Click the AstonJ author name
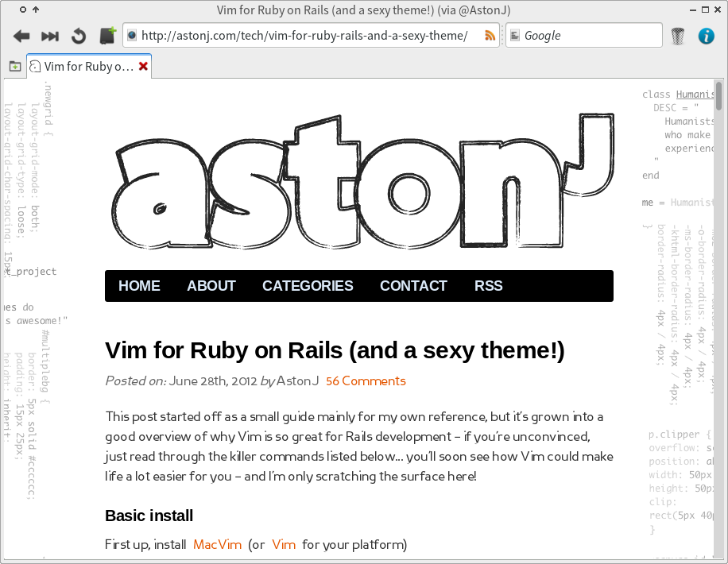This screenshot has height=564, width=728. (297, 381)
